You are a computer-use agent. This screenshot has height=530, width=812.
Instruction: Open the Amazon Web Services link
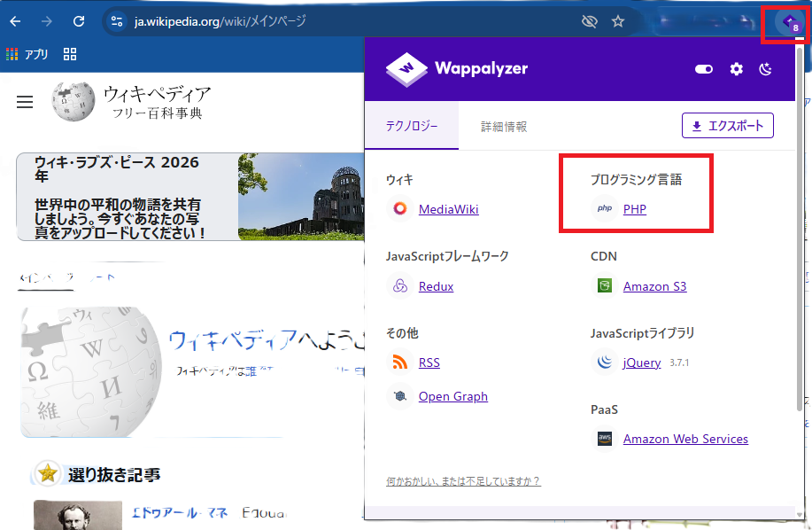point(685,439)
